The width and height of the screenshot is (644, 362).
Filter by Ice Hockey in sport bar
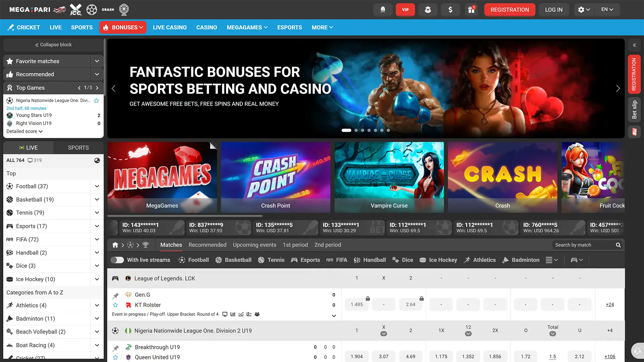[x=438, y=260]
